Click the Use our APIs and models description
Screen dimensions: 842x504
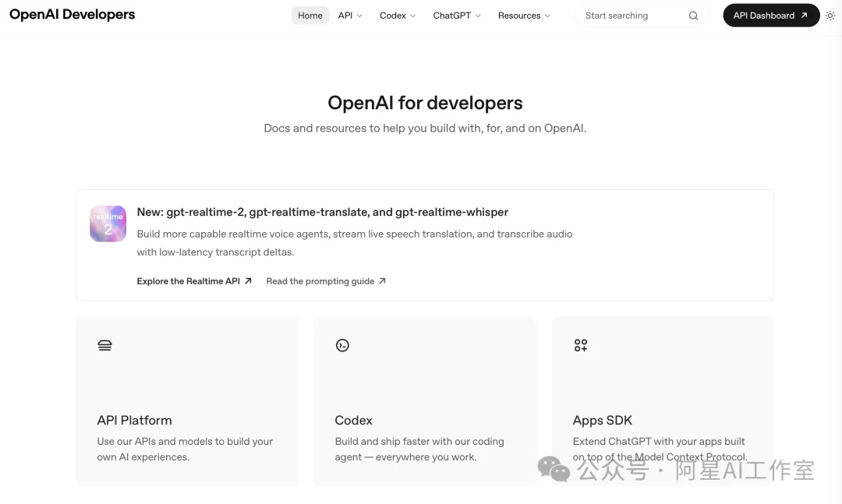pyautogui.click(x=185, y=449)
